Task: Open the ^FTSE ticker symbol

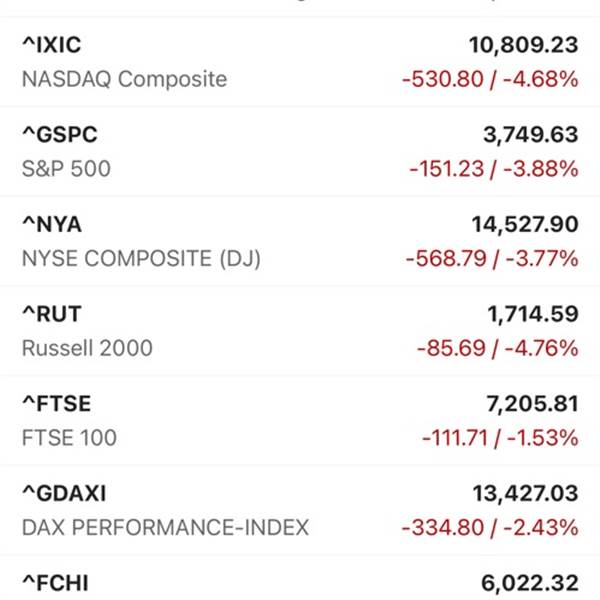Action: click(57, 404)
